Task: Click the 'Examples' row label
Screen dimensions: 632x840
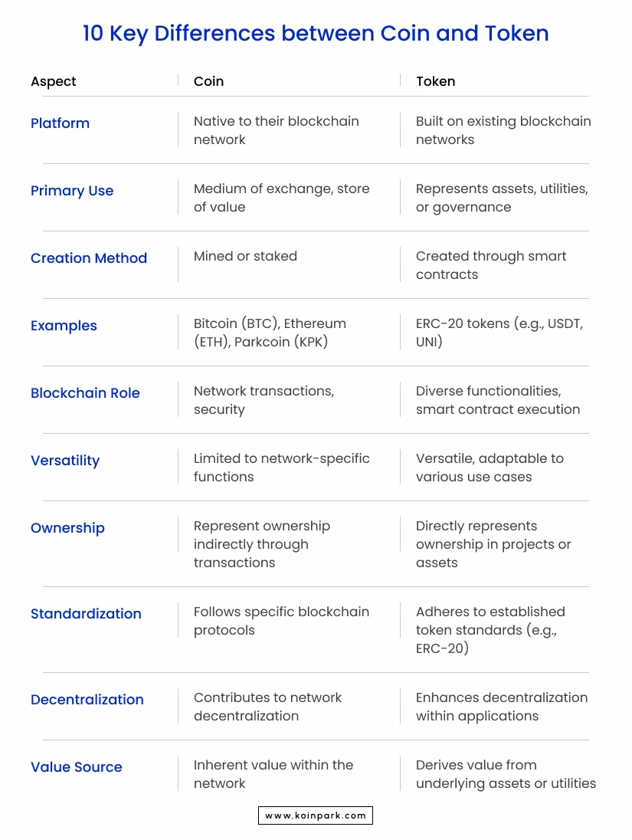Action: pos(64,326)
